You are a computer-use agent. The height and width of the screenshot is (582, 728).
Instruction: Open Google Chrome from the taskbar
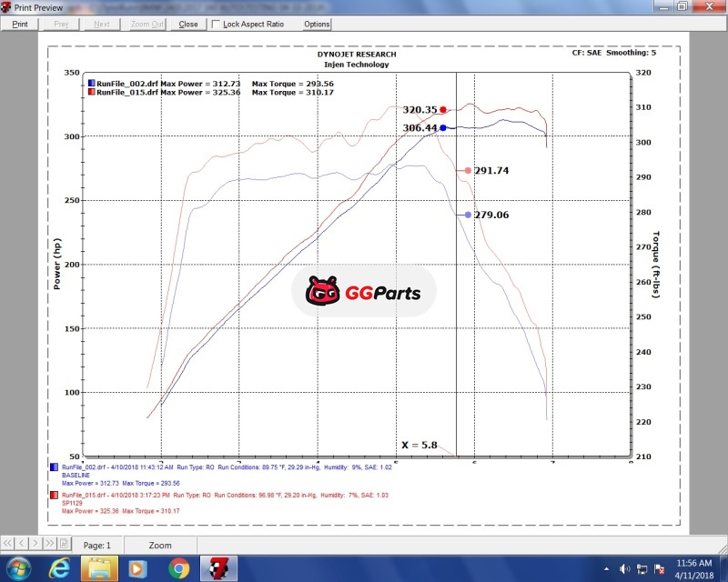(x=178, y=569)
